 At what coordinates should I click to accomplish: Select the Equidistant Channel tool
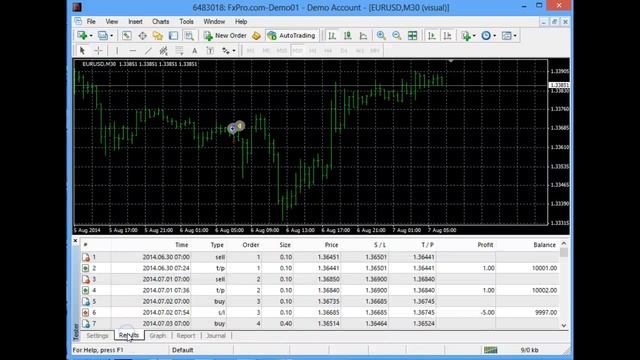(x=163, y=51)
